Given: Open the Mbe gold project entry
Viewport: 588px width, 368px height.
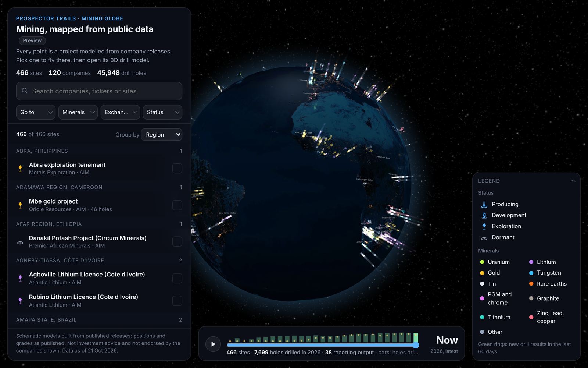Looking at the screenshot, I should tap(99, 205).
